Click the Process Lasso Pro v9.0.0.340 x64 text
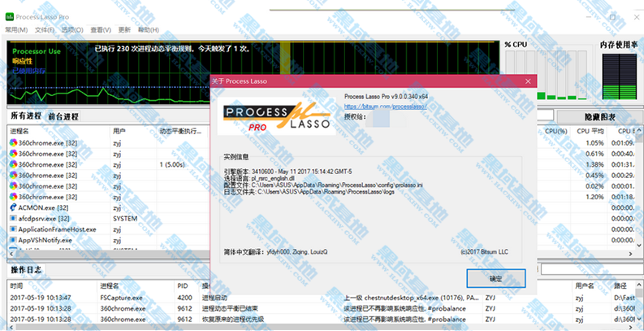 386,97
